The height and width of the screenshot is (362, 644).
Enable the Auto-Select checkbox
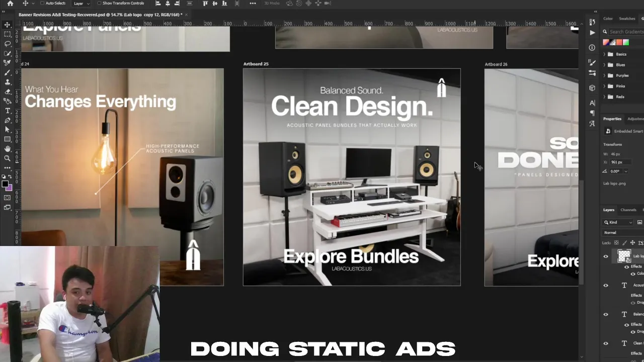(x=41, y=4)
